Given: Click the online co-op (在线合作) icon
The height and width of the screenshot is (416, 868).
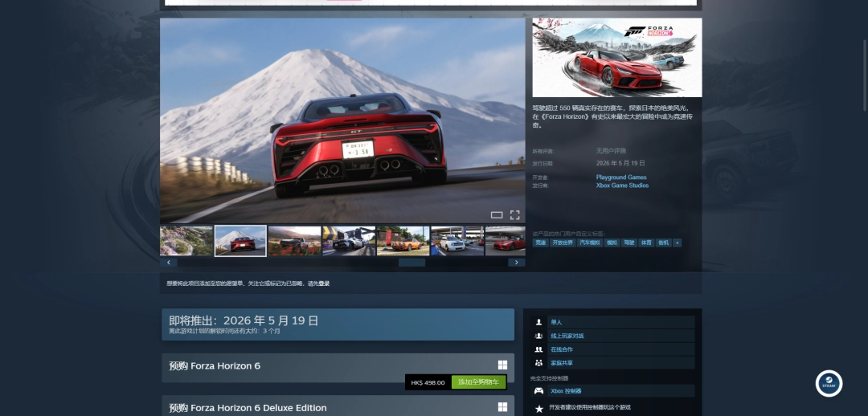Looking at the screenshot, I should pyautogui.click(x=538, y=349).
